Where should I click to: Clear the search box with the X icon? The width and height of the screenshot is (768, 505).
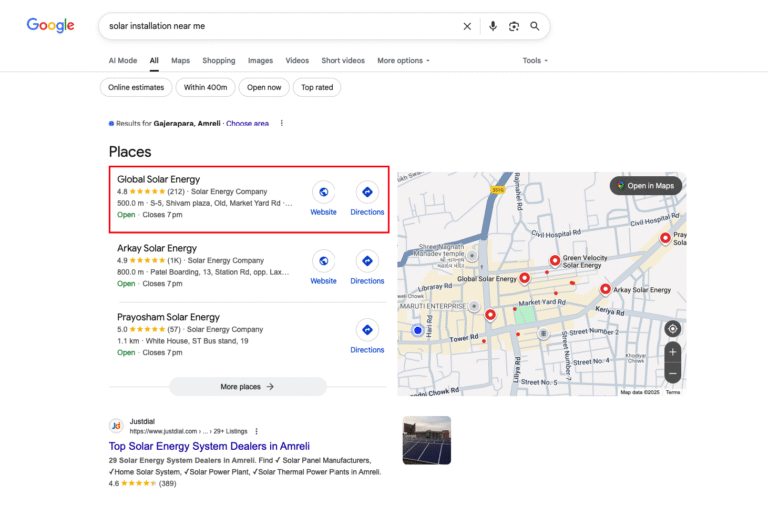pos(467,26)
